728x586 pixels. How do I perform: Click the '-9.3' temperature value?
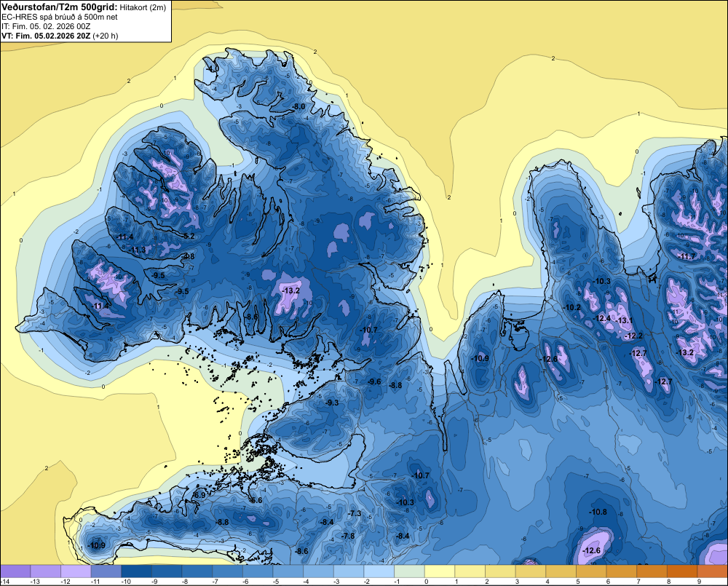(x=332, y=403)
